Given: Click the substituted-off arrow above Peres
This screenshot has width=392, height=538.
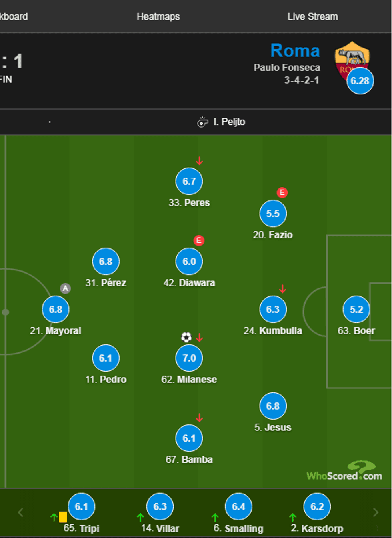Looking at the screenshot, I should tap(199, 161).
